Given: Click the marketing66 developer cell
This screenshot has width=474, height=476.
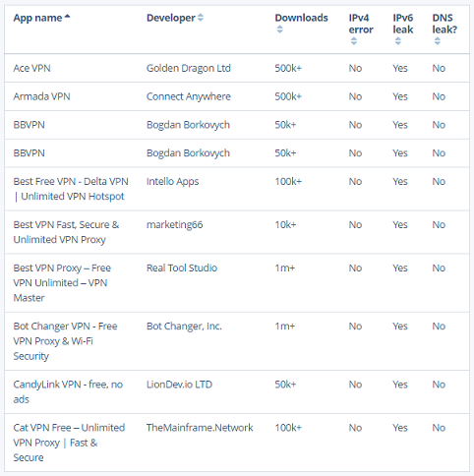Looking at the screenshot, I should [174, 225].
